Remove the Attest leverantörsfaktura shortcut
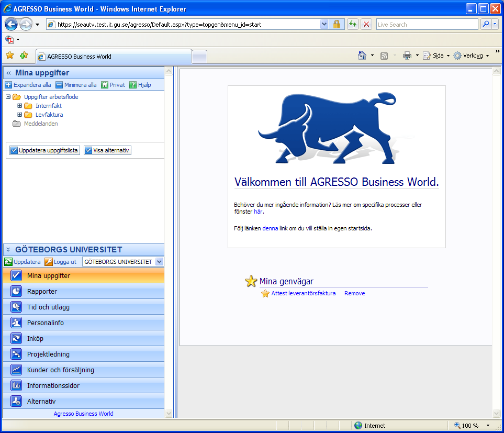 (x=354, y=293)
